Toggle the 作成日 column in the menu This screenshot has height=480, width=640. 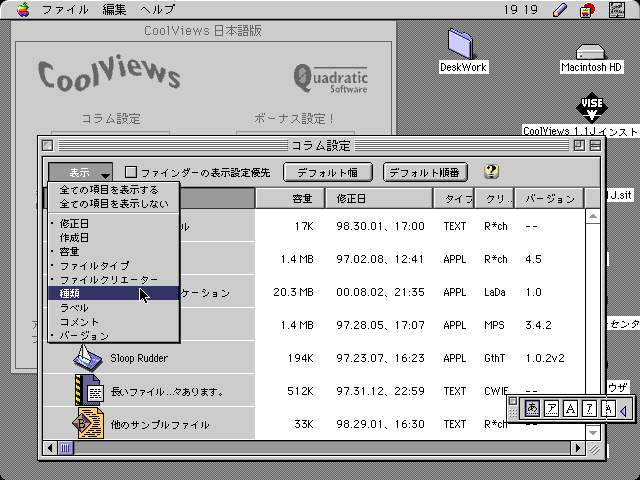(113, 238)
